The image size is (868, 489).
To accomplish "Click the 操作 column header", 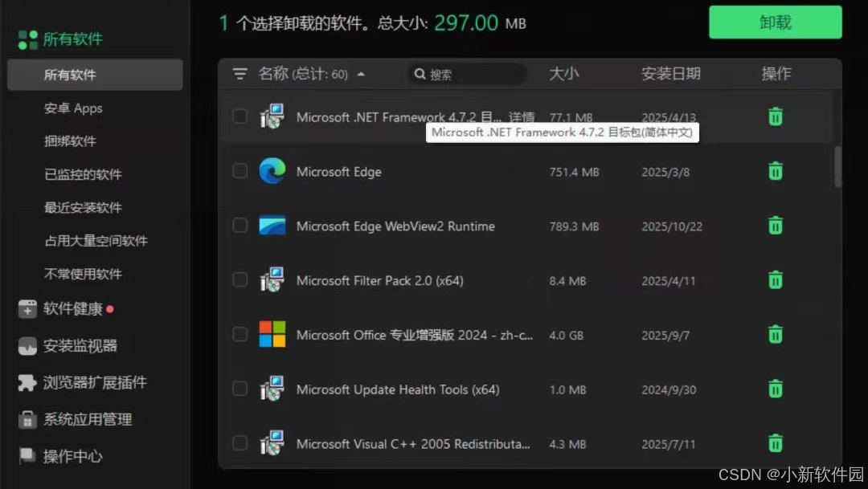I will 776,74.
